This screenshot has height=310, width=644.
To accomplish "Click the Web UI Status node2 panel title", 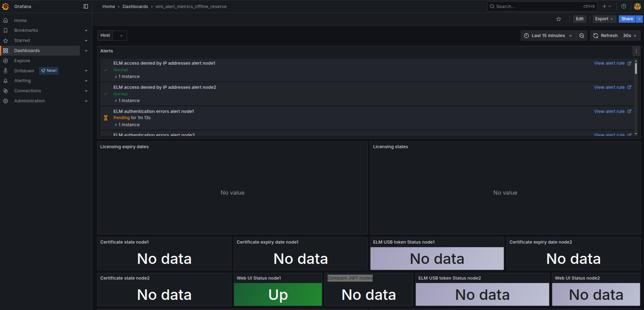I will 577,278.
